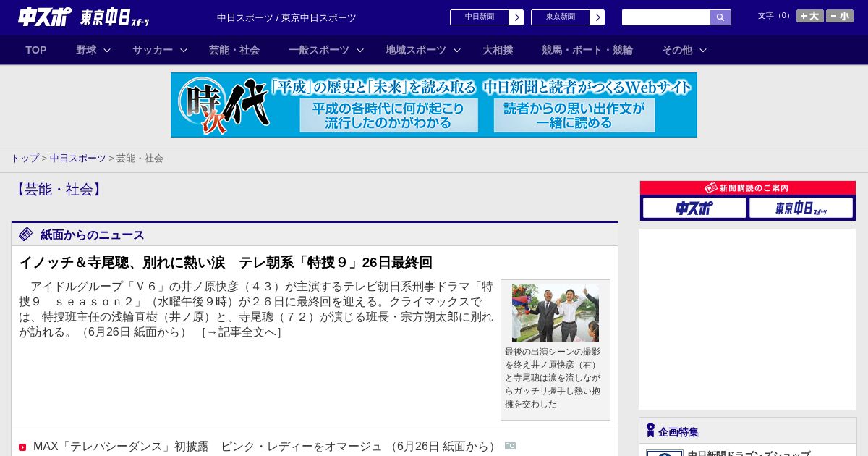
Task: Open the その他 menu
Action: [677, 50]
